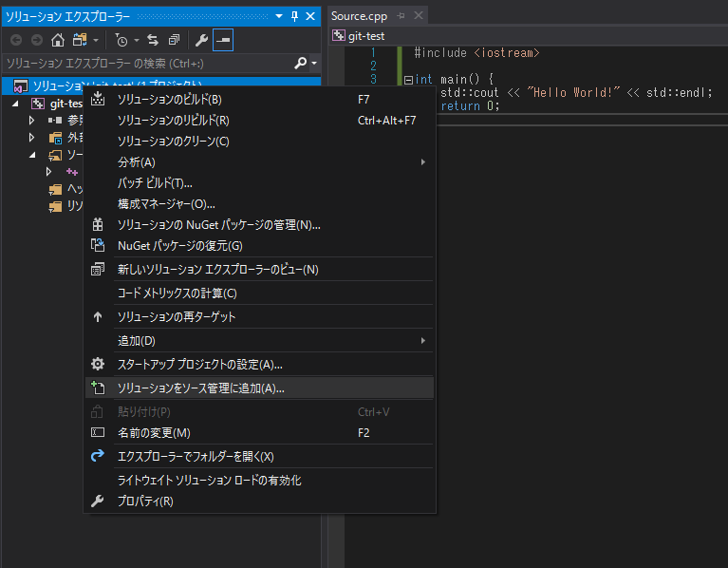Viewport: 728px width, 568px height.
Task: Toggle the Preview Selected Items button
Action: click(x=223, y=41)
